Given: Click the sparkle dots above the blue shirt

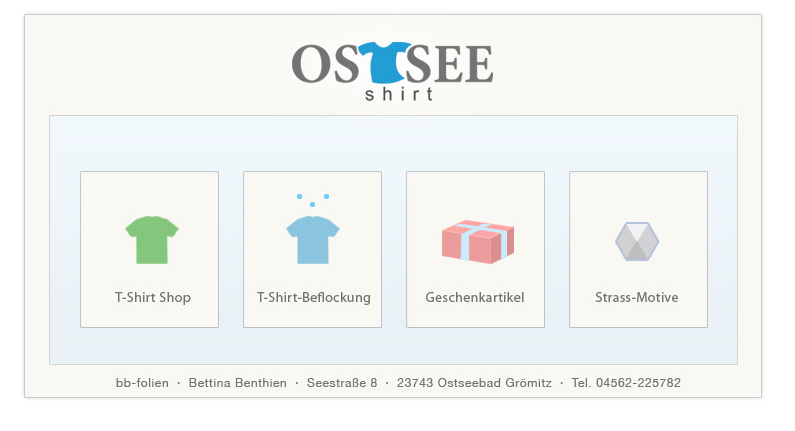Looking at the screenshot, I should pos(313,199).
